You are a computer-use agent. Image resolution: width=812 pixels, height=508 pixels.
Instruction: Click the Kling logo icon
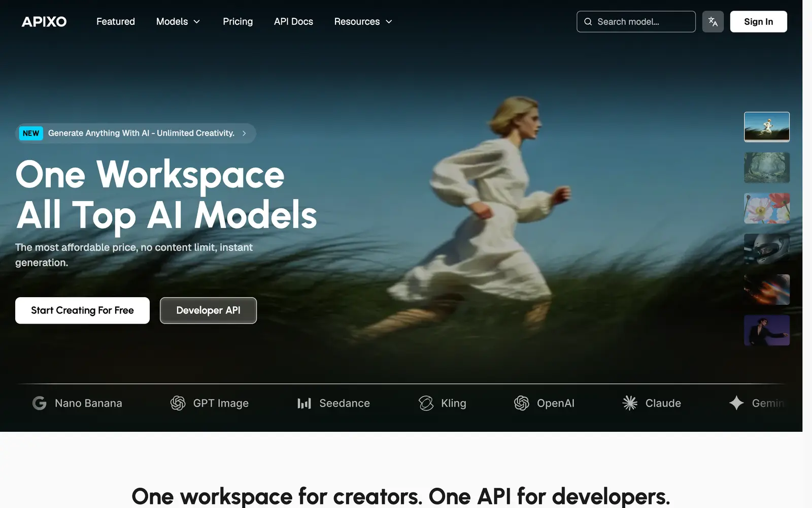tap(426, 403)
